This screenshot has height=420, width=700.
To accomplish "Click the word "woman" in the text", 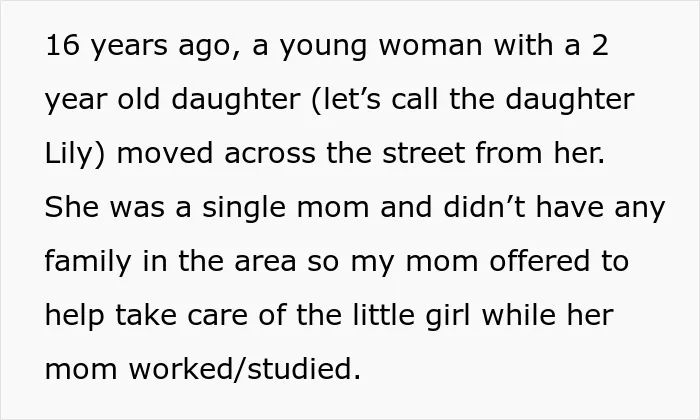I will (x=430, y=46).
